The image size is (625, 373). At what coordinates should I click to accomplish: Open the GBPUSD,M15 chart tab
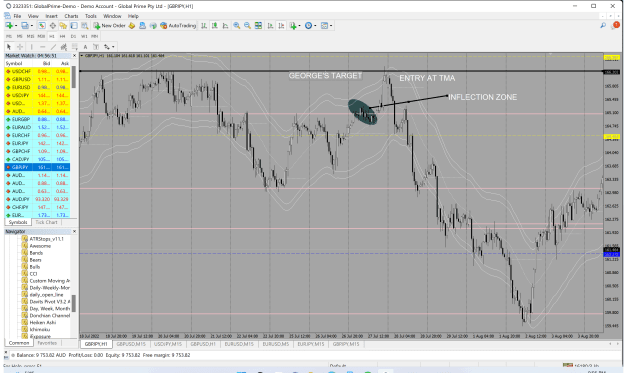131,344
